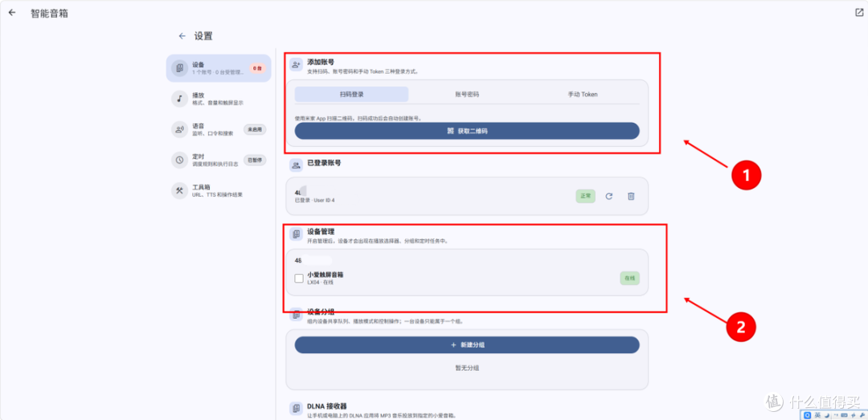This screenshot has width=868, height=420.
Task: Click the 未启用 badge on 语音
Action: [x=255, y=129]
